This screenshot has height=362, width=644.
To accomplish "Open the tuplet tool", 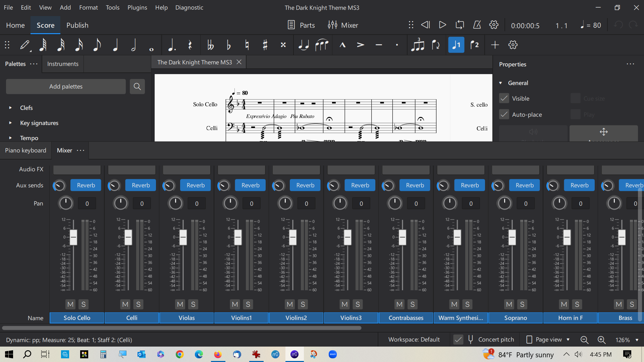I will pos(418,45).
